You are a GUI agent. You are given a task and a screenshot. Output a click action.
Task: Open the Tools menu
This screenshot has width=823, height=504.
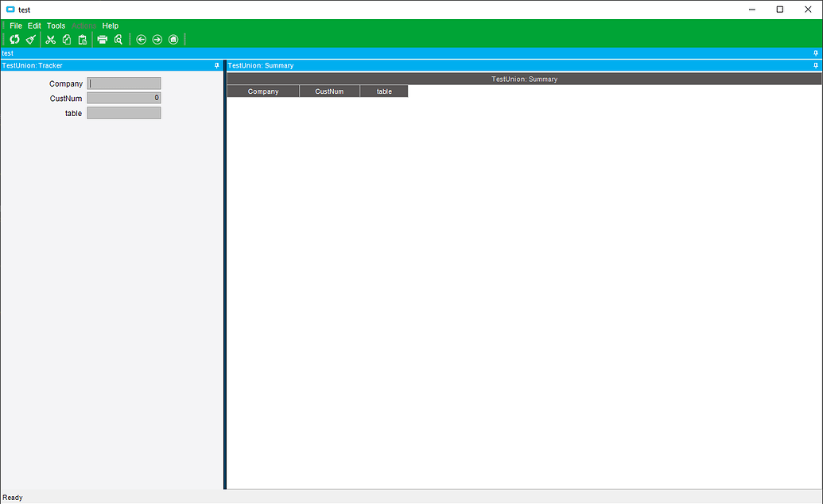tap(55, 25)
